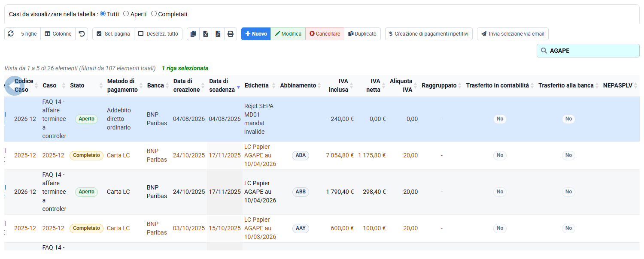Sort by IVA netta column
644x259 pixels.
(x=372, y=85)
